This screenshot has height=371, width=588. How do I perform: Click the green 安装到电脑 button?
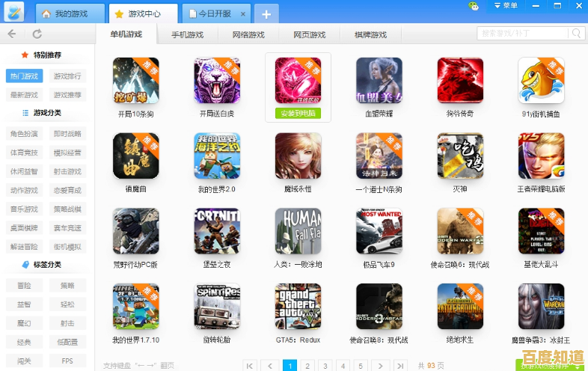coord(298,114)
